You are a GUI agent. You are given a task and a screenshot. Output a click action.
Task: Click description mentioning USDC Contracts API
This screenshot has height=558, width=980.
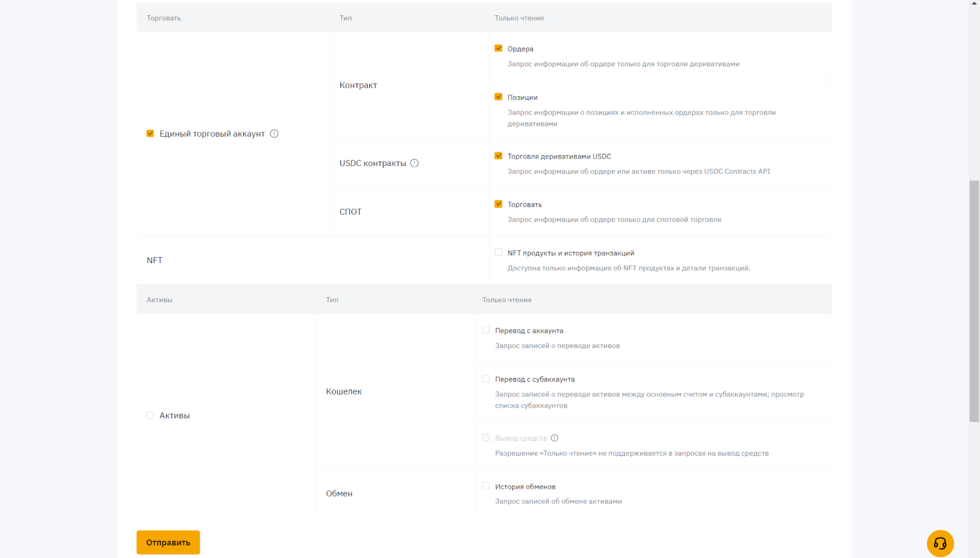(639, 172)
